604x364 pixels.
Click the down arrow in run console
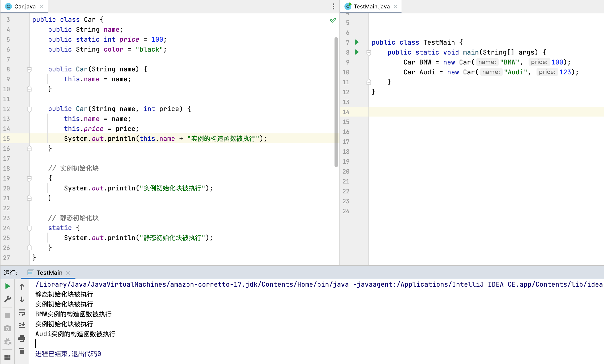22,300
